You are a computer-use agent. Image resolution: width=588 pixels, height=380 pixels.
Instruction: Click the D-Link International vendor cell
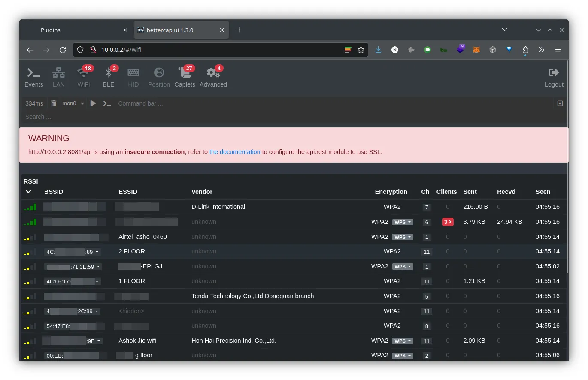tap(218, 207)
